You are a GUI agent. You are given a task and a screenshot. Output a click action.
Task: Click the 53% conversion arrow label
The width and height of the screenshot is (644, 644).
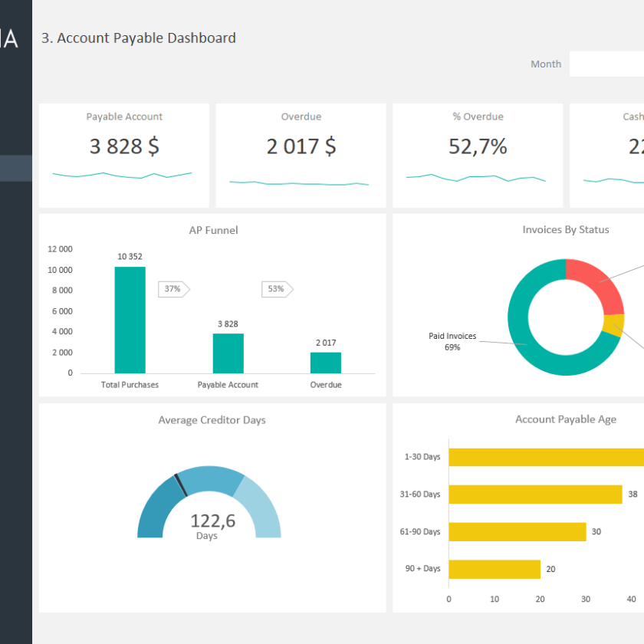[x=277, y=289]
